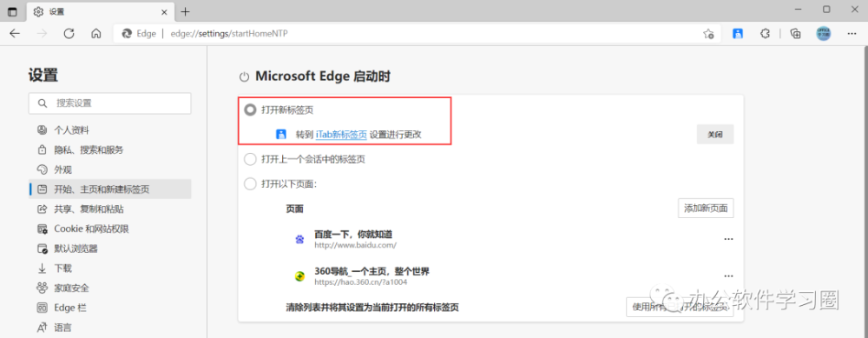The height and width of the screenshot is (338, 868).
Task: Open 默认浏览器 section
Action: (x=110, y=249)
